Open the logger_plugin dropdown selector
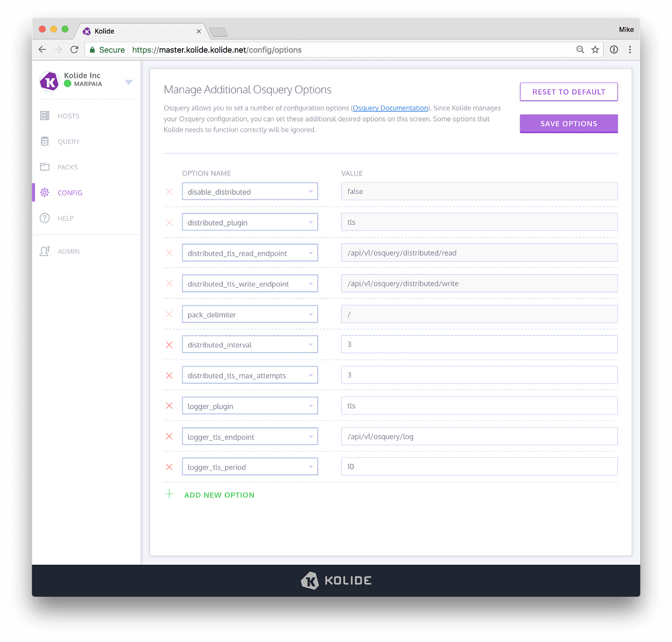The width and height of the screenshot is (672, 642). tap(310, 405)
